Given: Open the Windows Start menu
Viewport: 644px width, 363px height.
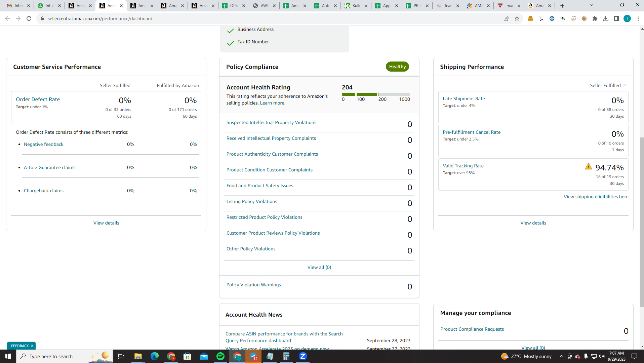Looking at the screenshot, I should pos(8,356).
